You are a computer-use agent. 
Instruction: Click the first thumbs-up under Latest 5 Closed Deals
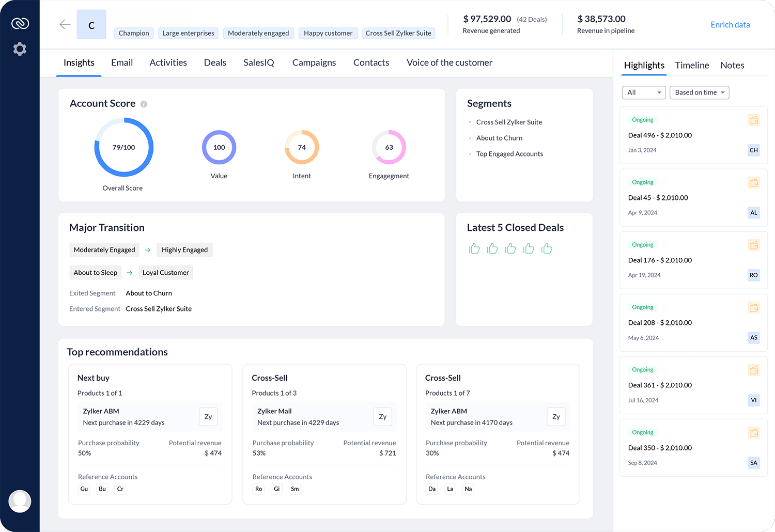pyautogui.click(x=474, y=248)
